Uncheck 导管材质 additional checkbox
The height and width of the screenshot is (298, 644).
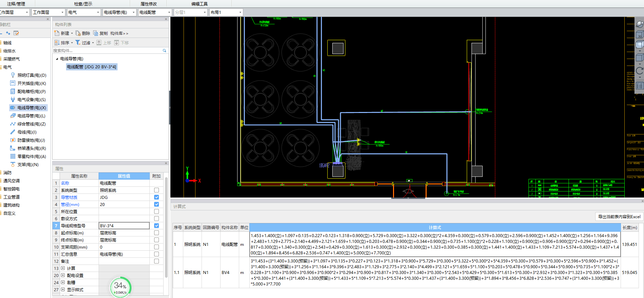click(x=157, y=197)
